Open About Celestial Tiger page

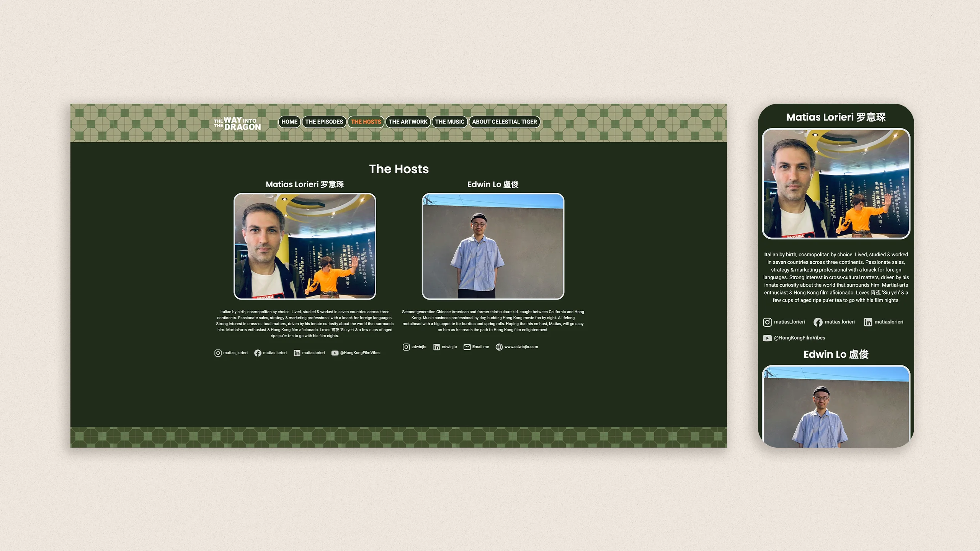[x=504, y=122]
